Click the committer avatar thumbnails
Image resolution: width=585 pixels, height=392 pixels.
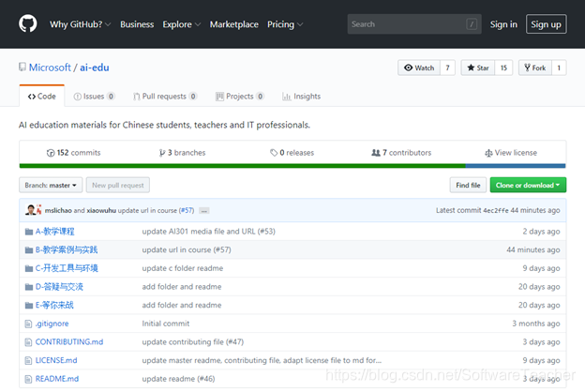[x=33, y=210]
